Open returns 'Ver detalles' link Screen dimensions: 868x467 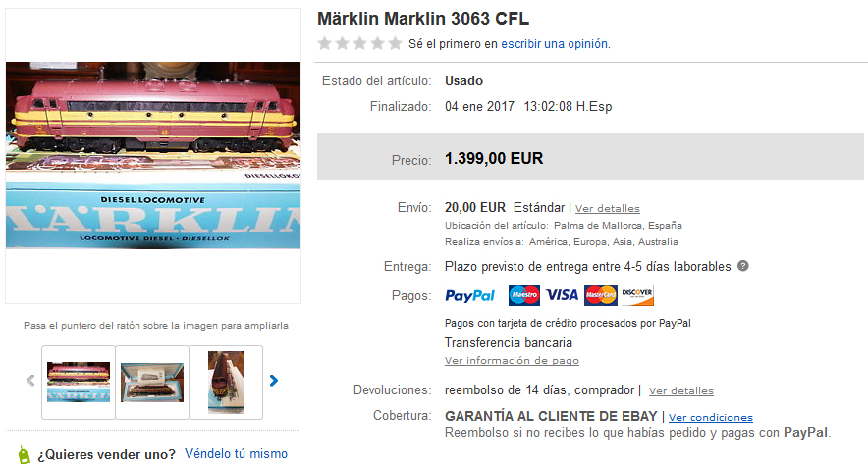pos(680,391)
